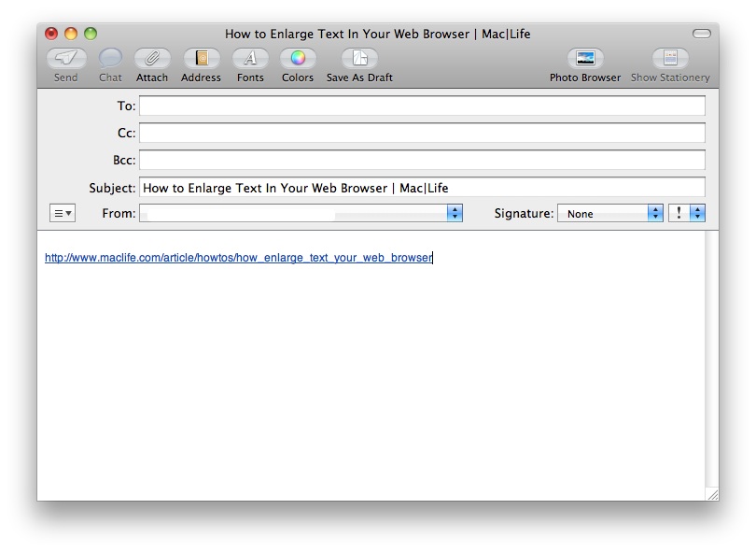Click the Attach label
Screen dimensions: 756x552
pyautogui.click(x=152, y=78)
